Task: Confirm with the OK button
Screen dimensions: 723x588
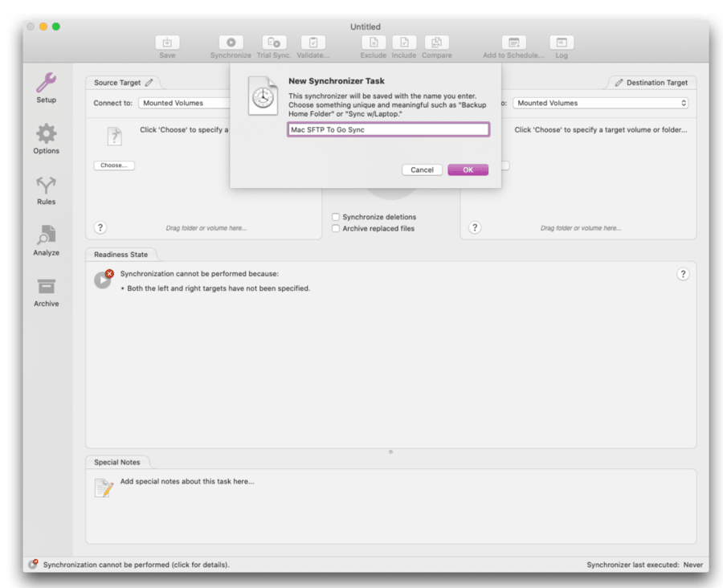Action: [x=468, y=169]
